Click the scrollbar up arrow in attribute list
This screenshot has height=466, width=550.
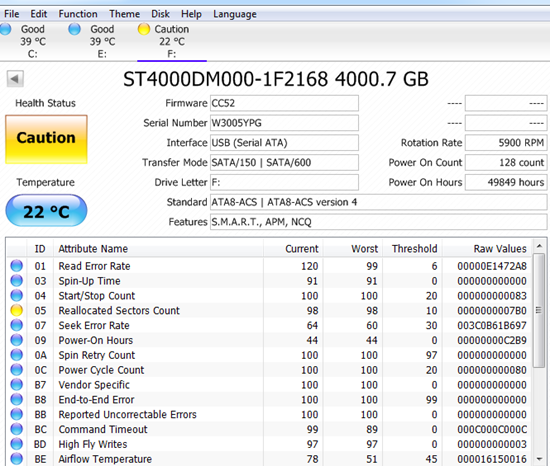tap(539, 246)
